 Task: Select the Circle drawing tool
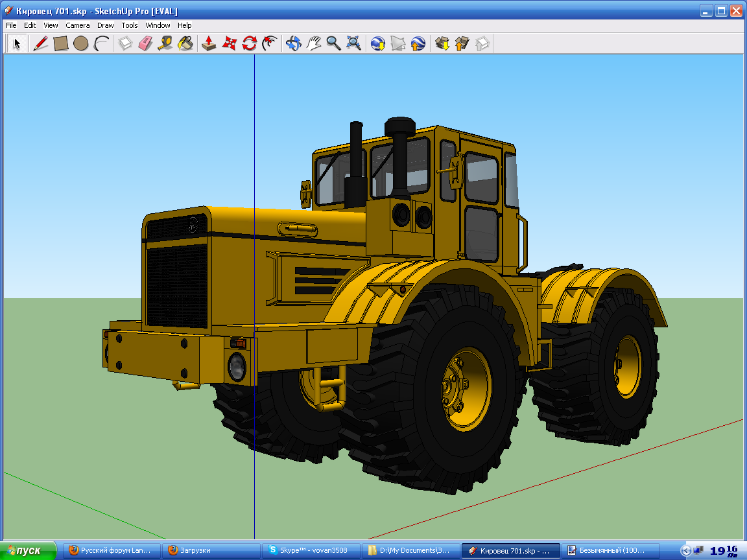81,44
